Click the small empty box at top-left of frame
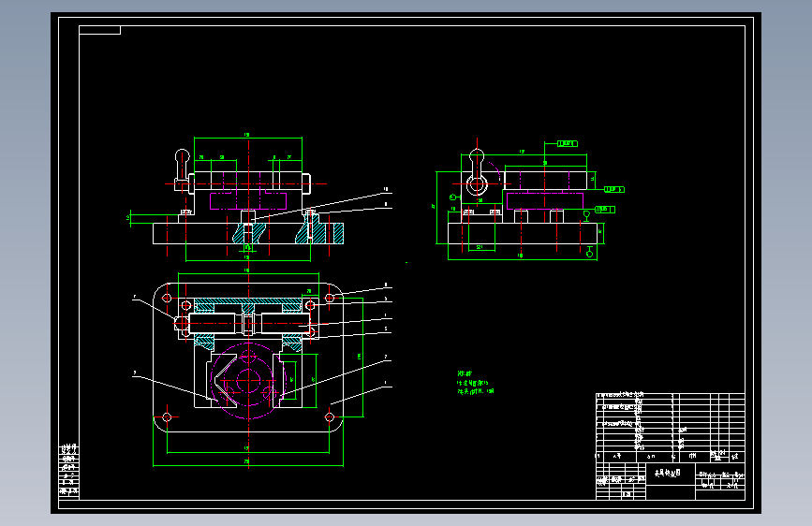This screenshot has width=812, height=526. point(99,30)
